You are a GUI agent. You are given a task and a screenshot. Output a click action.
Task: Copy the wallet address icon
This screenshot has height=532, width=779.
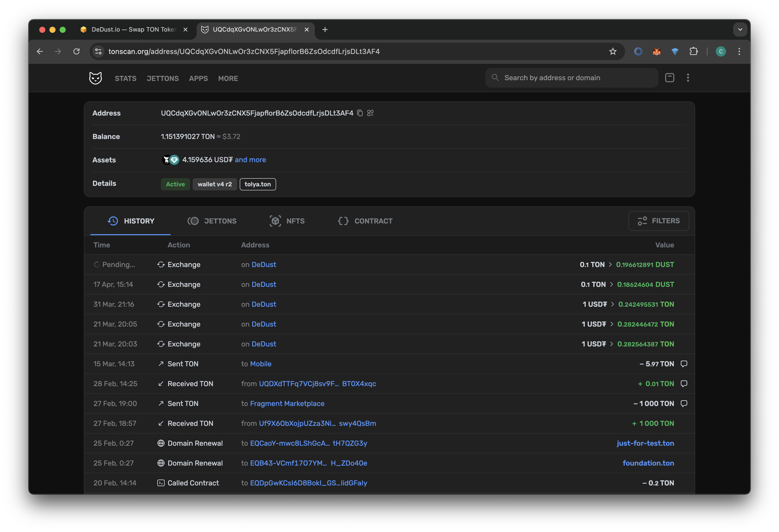pos(360,113)
